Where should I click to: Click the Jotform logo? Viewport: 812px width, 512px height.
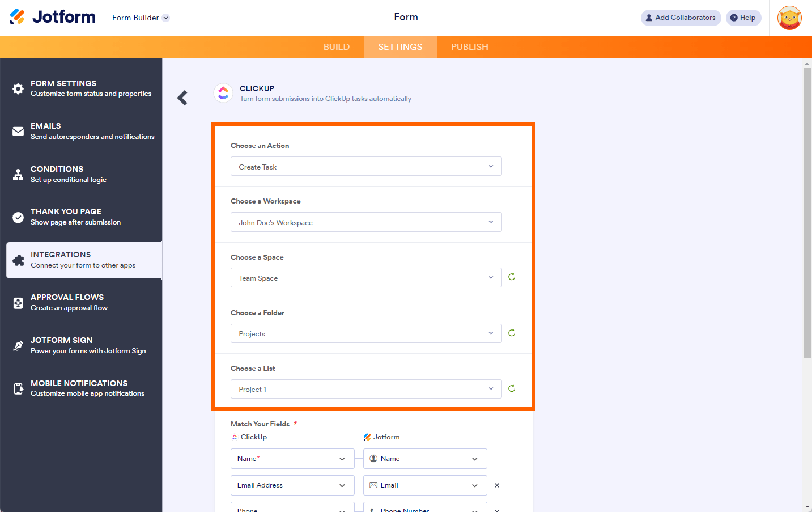[x=53, y=17]
